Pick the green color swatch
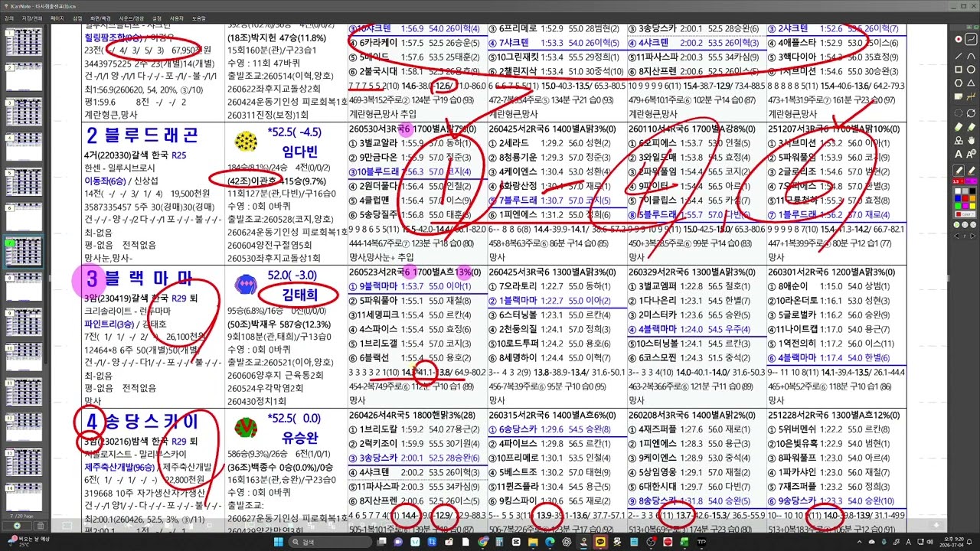The width and height of the screenshot is (980, 551). click(x=958, y=206)
